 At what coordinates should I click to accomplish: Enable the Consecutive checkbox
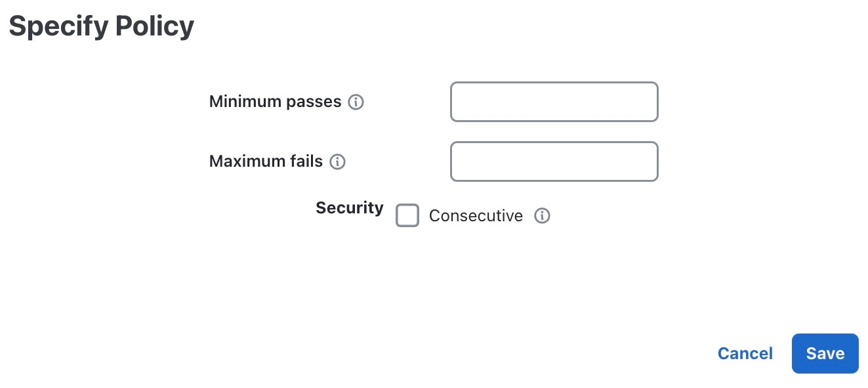(x=407, y=215)
